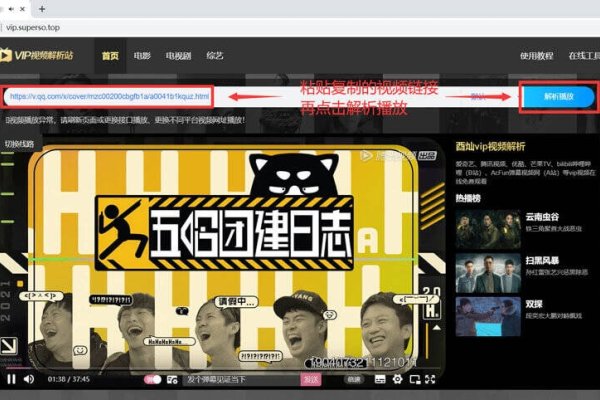Select 云南虫谷 title link

[542, 217]
